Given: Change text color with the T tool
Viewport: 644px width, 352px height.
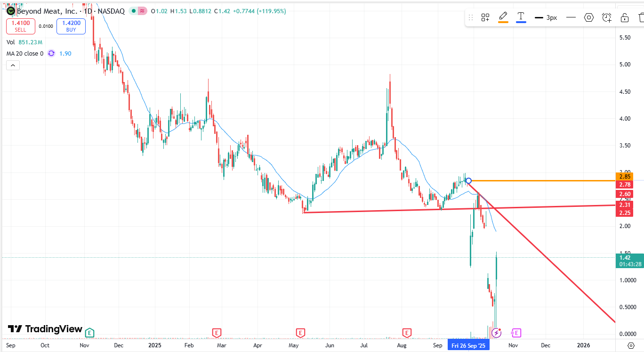Looking at the screenshot, I should [521, 17].
